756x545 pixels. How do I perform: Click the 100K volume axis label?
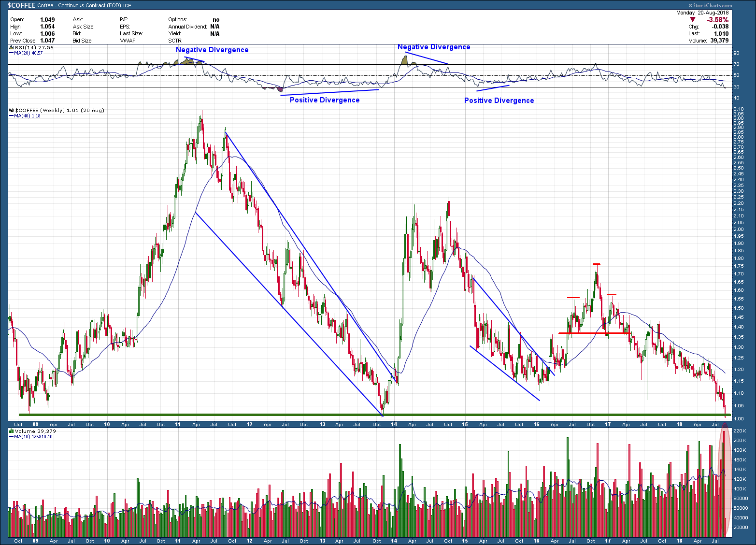click(x=740, y=489)
